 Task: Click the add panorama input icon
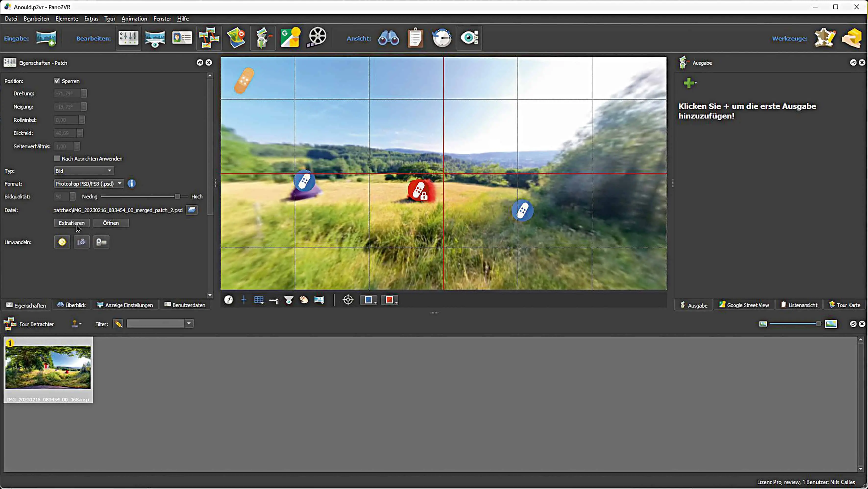pyautogui.click(x=46, y=38)
